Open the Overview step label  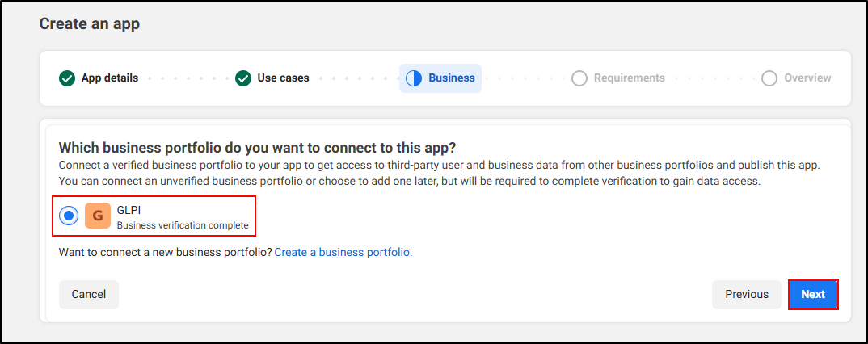coord(807,78)
